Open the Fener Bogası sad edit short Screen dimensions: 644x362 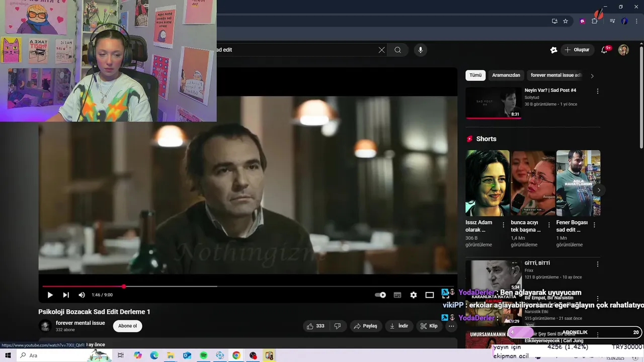[578, 183]
